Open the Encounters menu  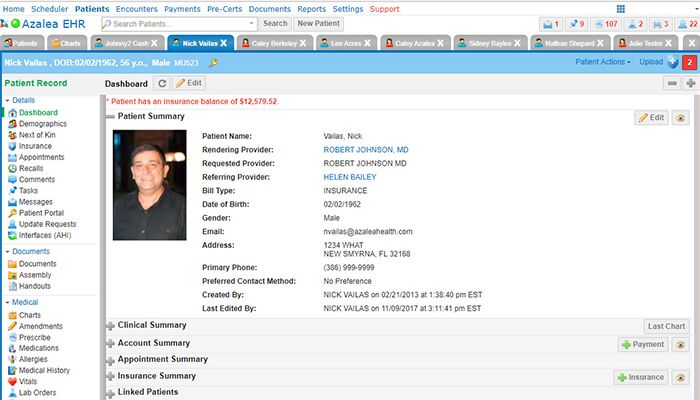pyautogui.click(x=136, y=9)
